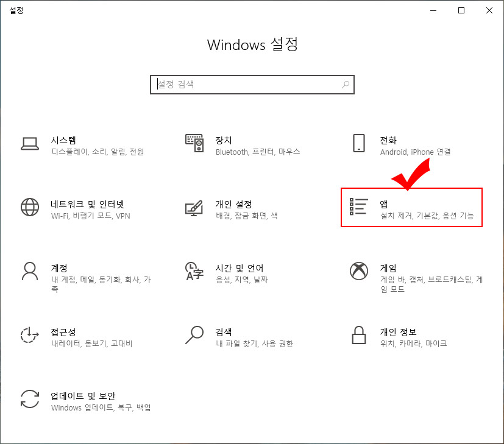
Task: Click the list icon for 앱
Action: coord(359,206)
